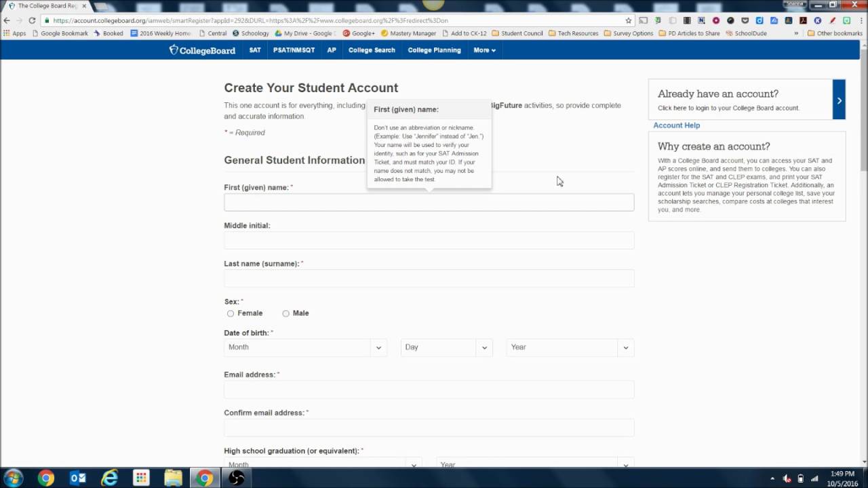Click the address bar URL
Screen dimensions: 868x488
pyautogui.click(x=251, y=20)
